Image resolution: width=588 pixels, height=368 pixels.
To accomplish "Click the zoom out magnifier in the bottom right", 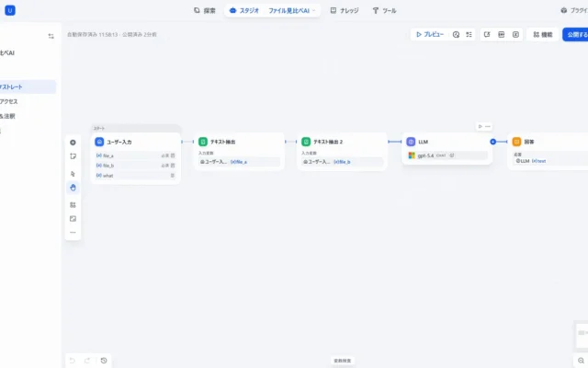I will coord(581,361).
